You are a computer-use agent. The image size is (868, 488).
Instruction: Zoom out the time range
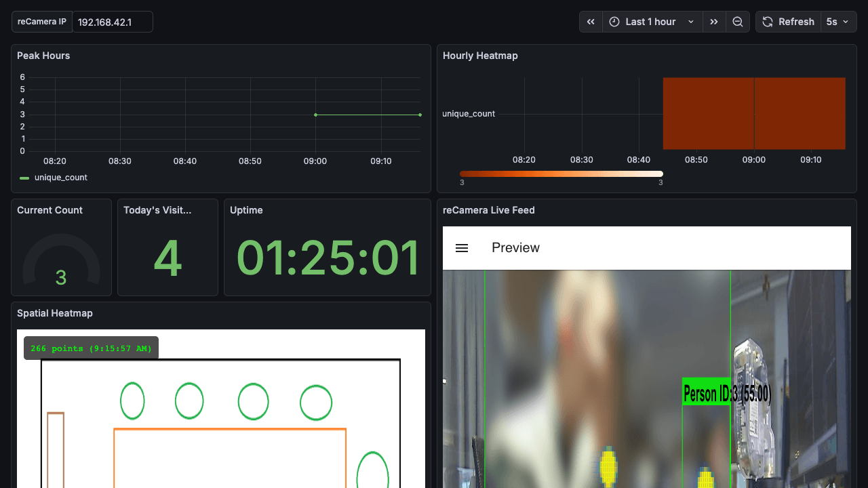[738, 22]
